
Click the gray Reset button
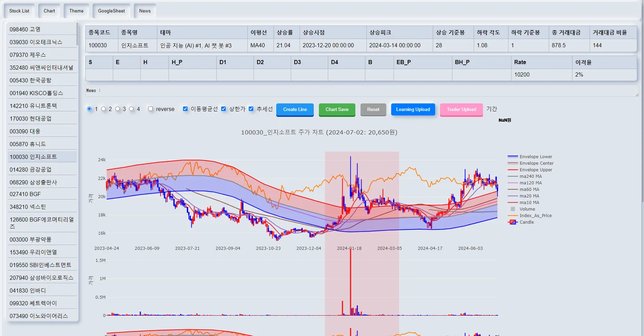[x=373, y=110]
